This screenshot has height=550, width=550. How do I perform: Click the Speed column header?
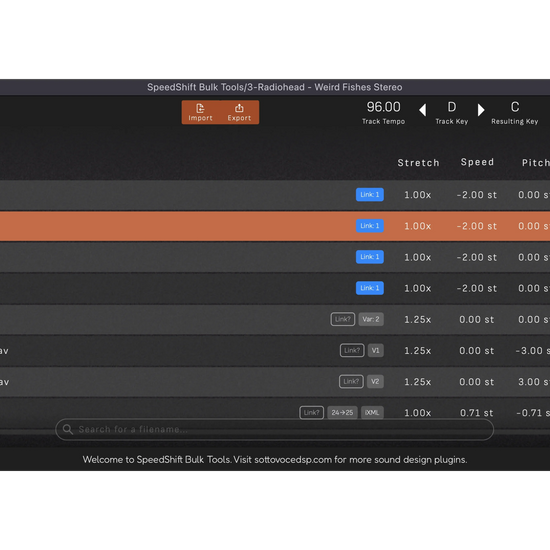477,162
